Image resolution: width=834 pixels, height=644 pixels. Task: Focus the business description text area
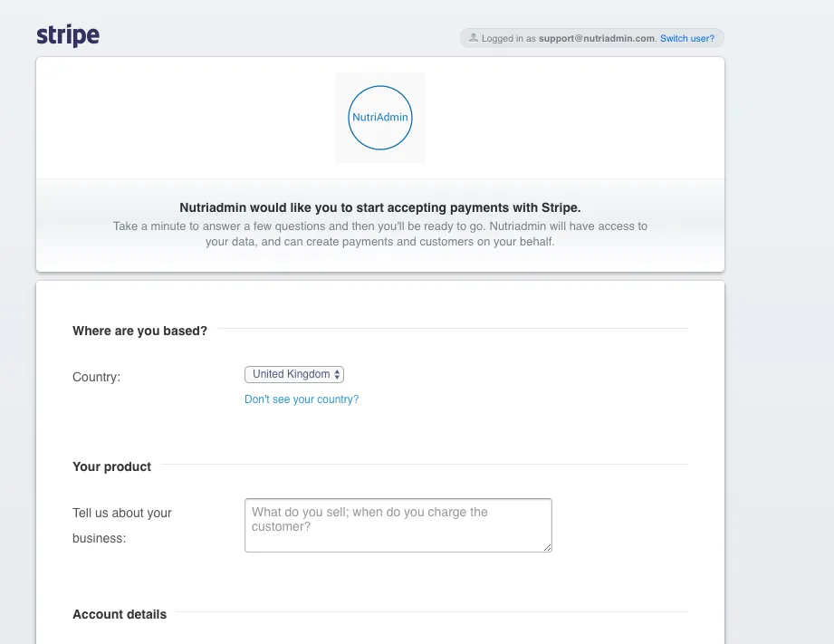398,525
